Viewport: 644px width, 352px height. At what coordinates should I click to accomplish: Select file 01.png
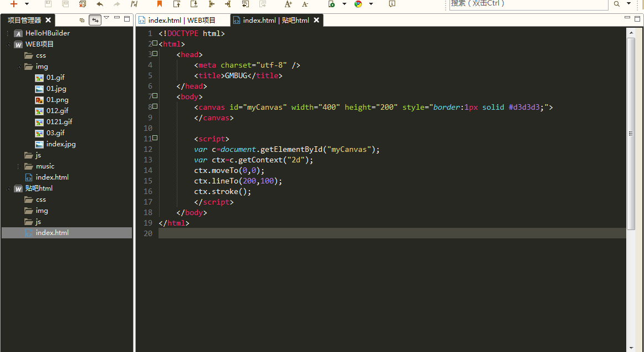click(58, 99)
